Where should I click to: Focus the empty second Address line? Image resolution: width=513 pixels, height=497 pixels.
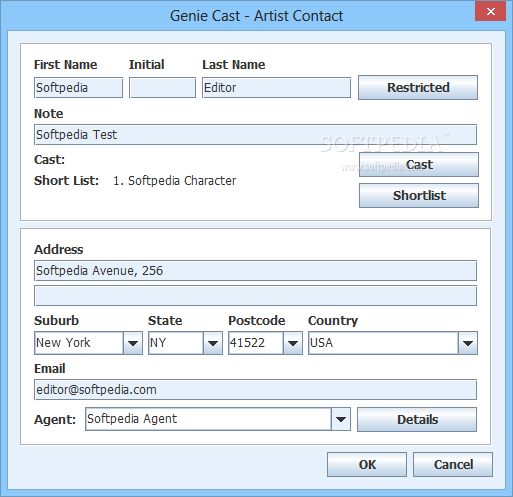[255, 296]
